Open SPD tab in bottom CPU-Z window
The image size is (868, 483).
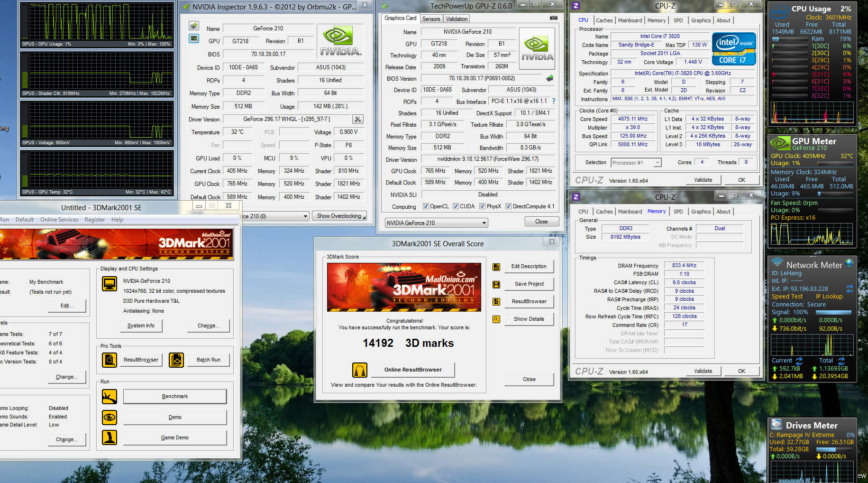point(678,212)
